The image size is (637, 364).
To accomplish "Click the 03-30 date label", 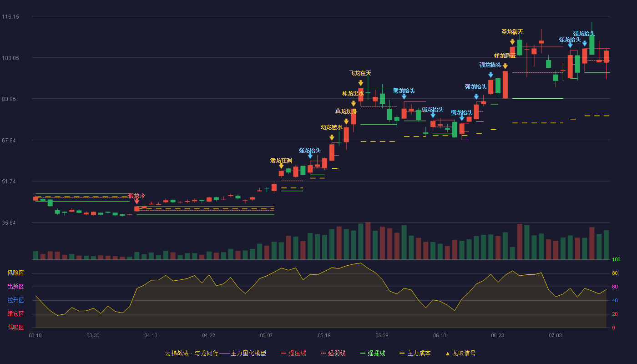I will [93, 335].
